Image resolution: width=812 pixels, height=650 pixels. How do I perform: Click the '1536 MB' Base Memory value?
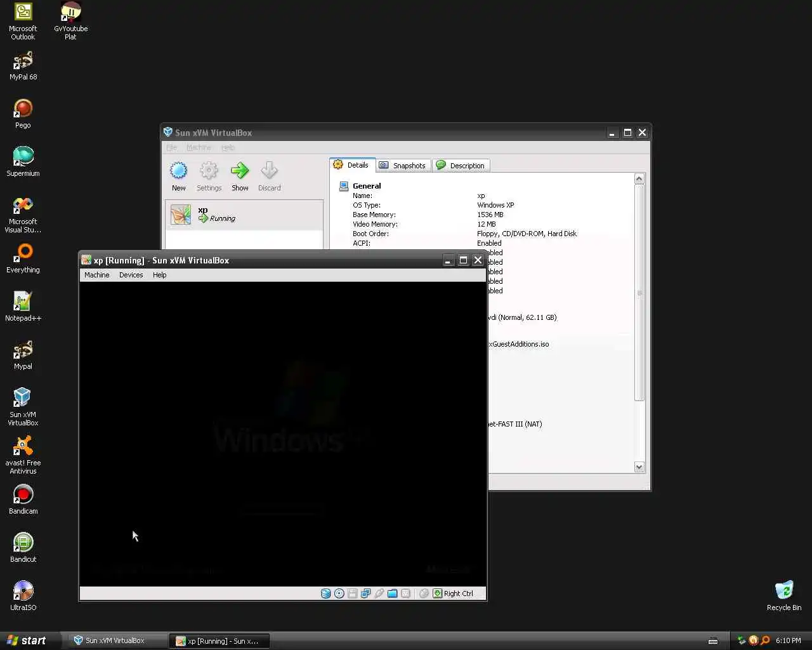(x=490, y=215)
